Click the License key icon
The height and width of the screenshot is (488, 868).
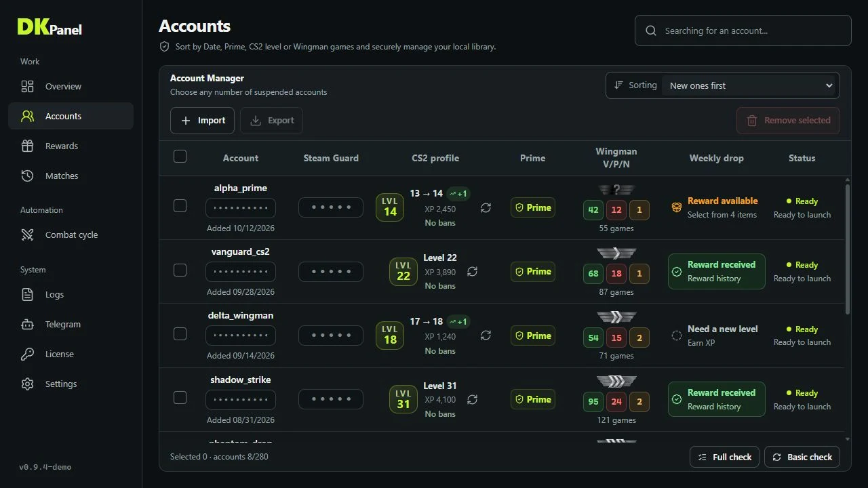click(x=27, y=354)
